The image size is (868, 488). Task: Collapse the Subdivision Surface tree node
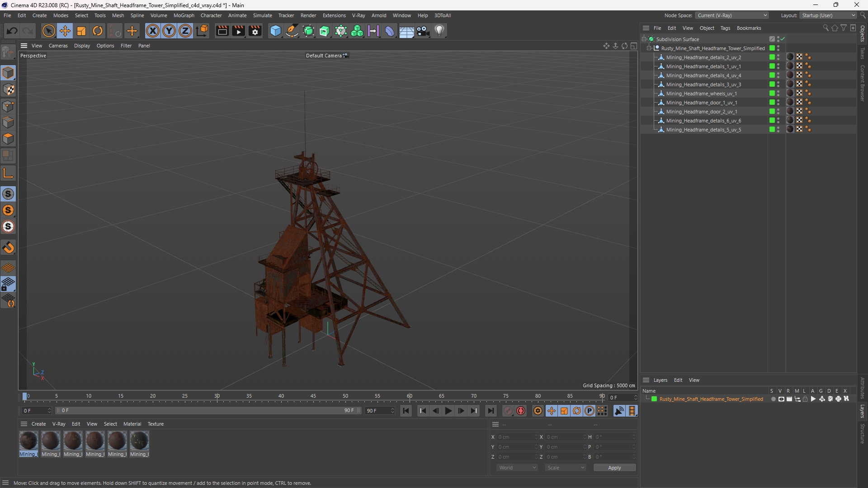[644, 39]
